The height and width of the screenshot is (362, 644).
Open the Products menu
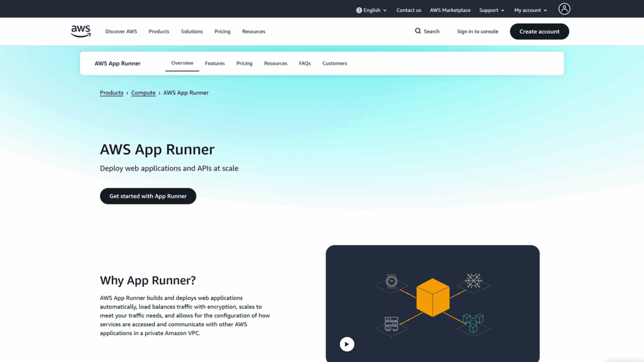pos(159,31)
